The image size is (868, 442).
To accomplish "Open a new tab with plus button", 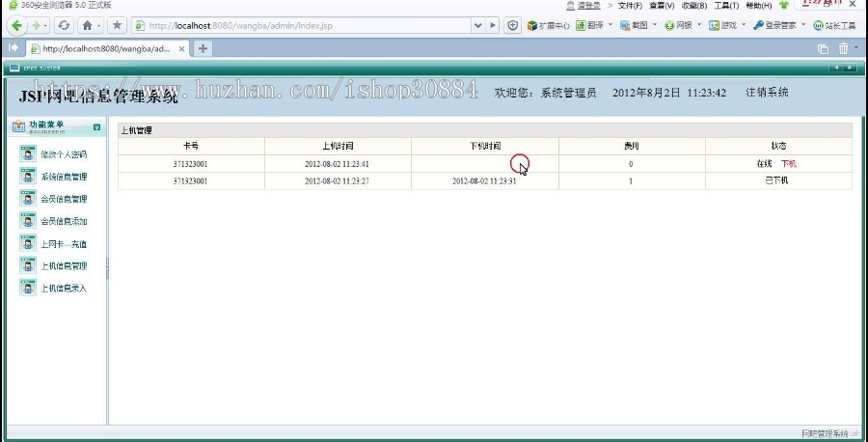I will pos(203,49).
